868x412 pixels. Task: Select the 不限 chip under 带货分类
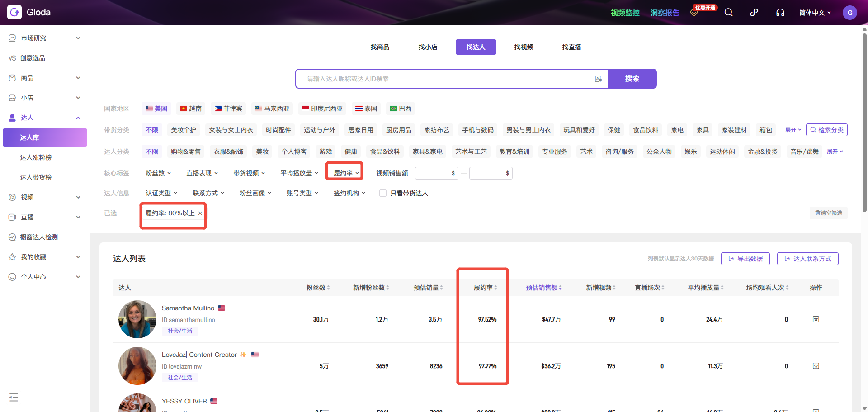[x=151, y=130]
